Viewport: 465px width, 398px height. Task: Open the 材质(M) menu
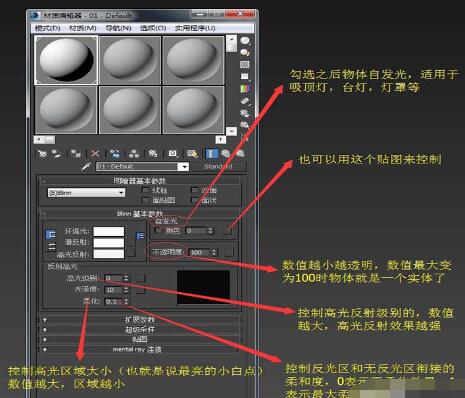(83, 28)
